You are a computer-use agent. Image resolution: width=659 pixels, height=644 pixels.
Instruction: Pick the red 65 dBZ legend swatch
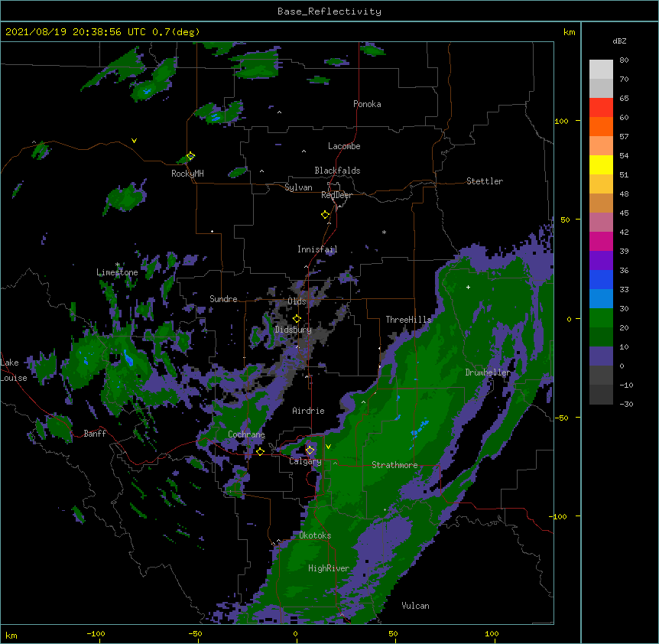[601, 107]
